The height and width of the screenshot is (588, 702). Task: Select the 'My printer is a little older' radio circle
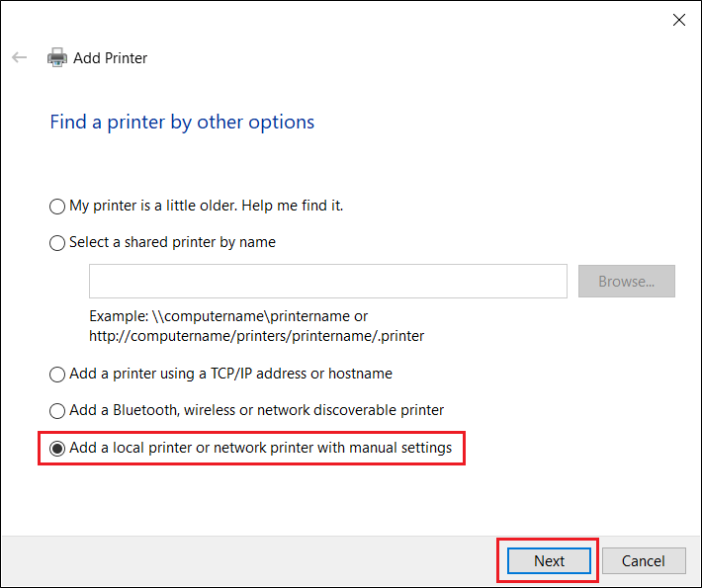point(57,207)
